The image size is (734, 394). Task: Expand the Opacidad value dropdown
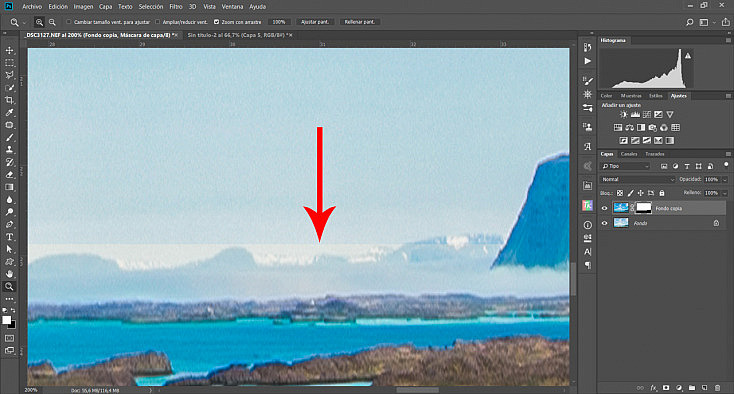[725, 179]
